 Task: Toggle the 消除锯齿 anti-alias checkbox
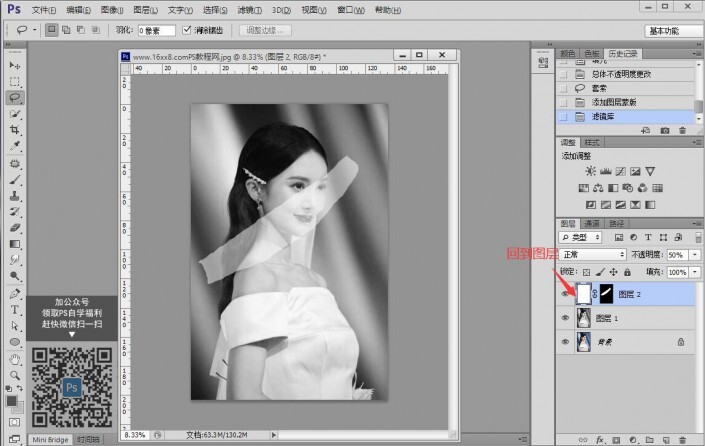point(186,31)
